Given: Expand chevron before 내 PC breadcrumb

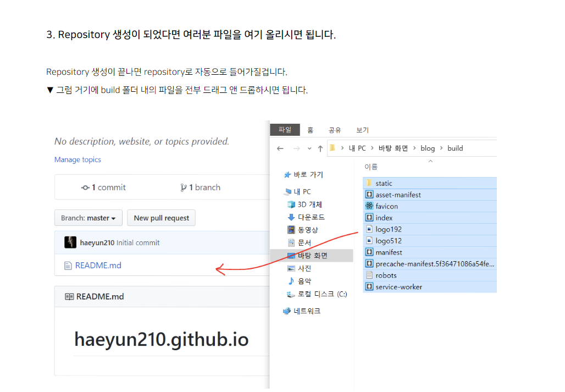Looking at the screenshot, I should 342,148.
